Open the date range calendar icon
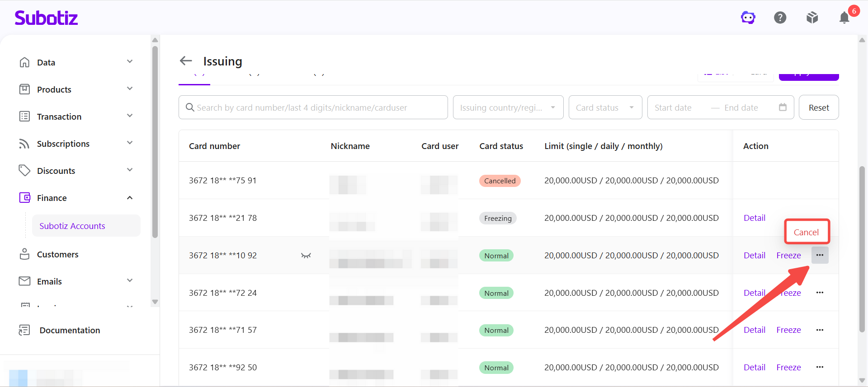Screen dimensions: 868x387 (x=783, y=107)
